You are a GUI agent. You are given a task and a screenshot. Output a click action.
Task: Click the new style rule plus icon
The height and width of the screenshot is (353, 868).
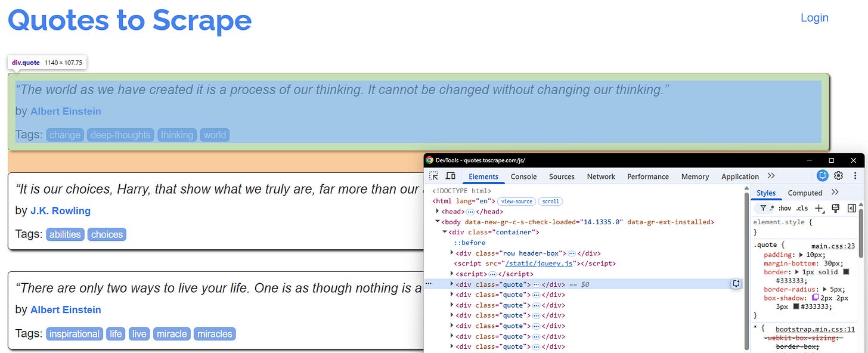[x=819, y=208]
